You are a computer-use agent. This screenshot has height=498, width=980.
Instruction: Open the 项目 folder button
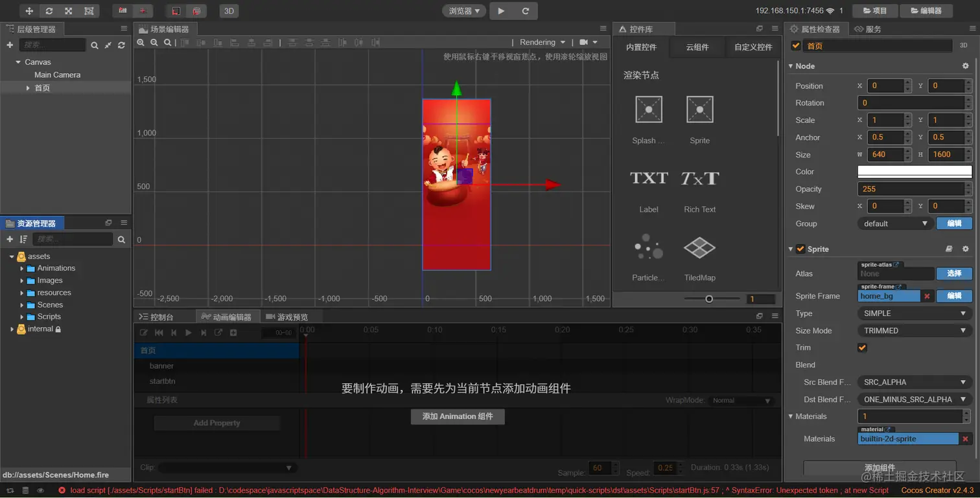coord(874,11)
